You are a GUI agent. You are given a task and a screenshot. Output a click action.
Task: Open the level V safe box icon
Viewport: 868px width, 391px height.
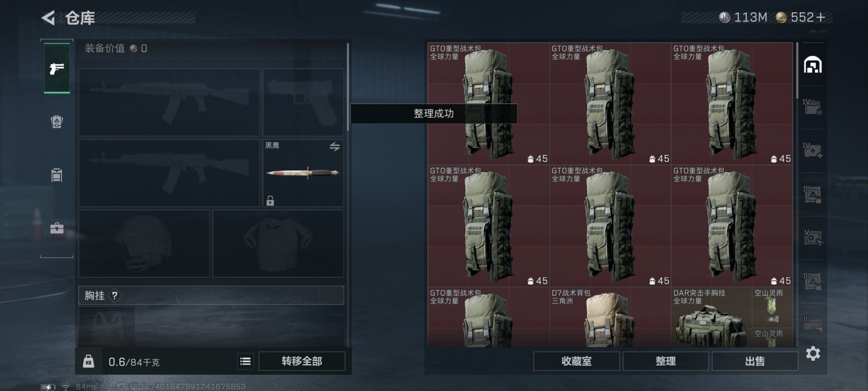pyautogui.click(x=812, y=237)
